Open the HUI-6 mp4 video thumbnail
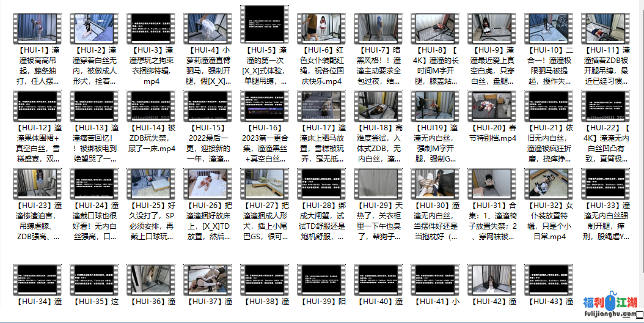This screenshot has height=323, width=644. tap(323, 28)
